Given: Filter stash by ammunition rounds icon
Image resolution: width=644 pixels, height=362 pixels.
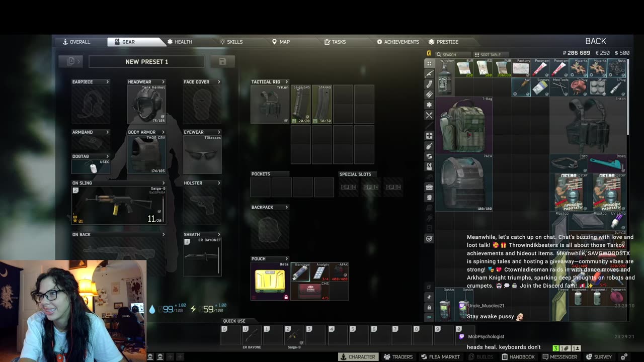Looking at the screenshot, I should click(x=429, y=94).
